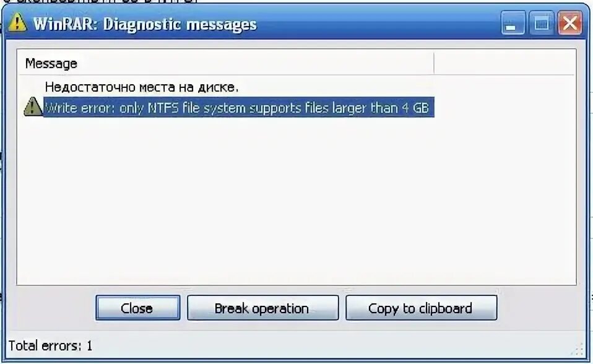Click the Break operation button

263,308
